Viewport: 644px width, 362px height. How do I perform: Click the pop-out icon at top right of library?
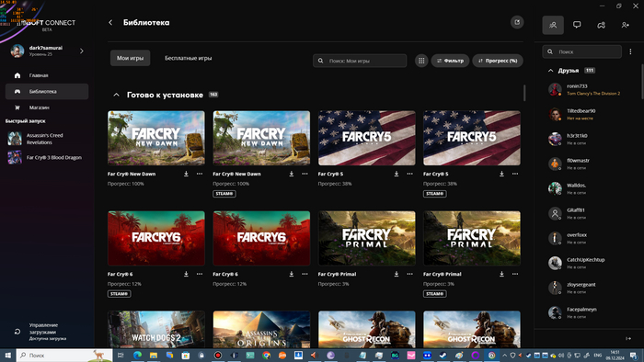pos(517,22)
